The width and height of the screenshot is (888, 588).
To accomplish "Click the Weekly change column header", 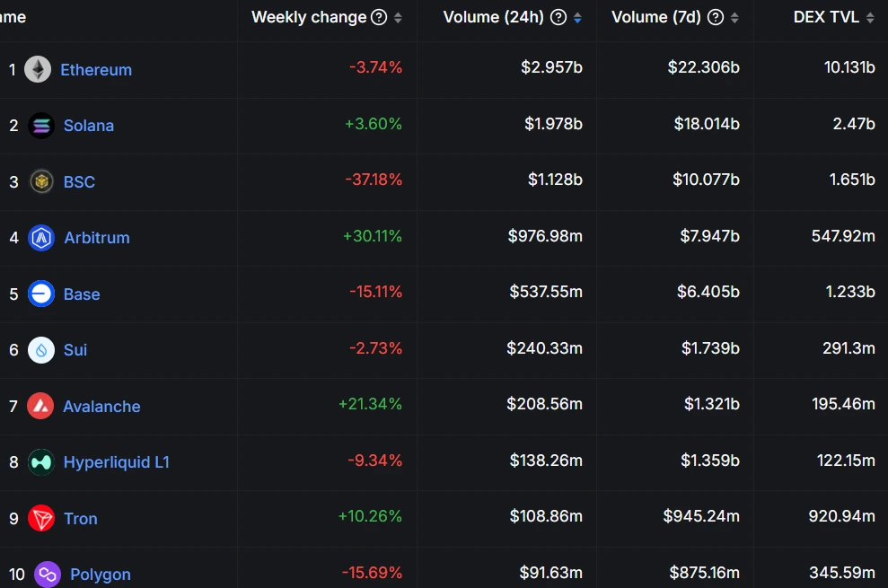I will tap(309, 18).
